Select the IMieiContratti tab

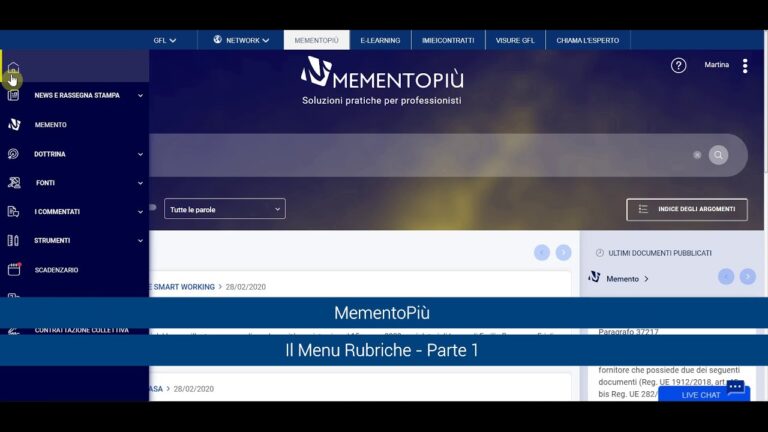click(448, 40)
